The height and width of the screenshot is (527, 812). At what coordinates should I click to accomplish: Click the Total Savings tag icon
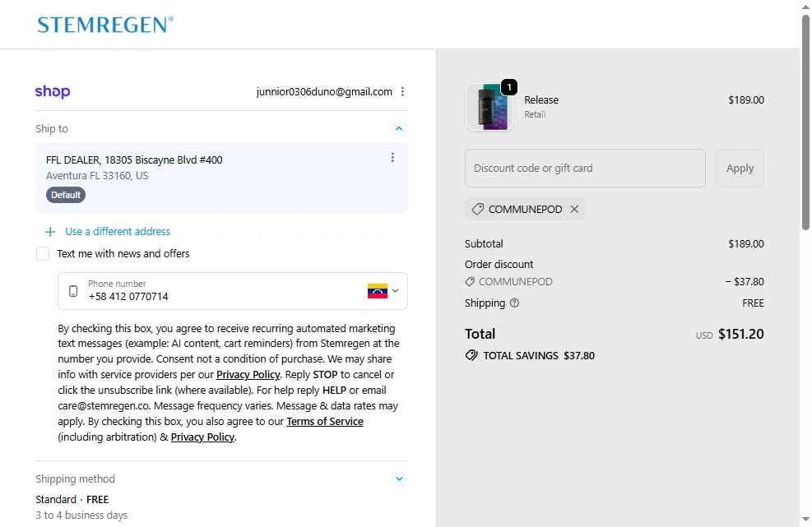click(471, 356)
